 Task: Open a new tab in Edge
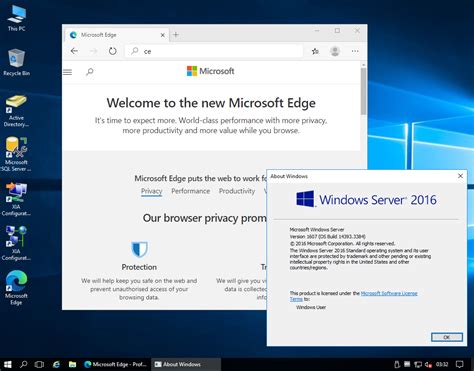pos(176,35)
